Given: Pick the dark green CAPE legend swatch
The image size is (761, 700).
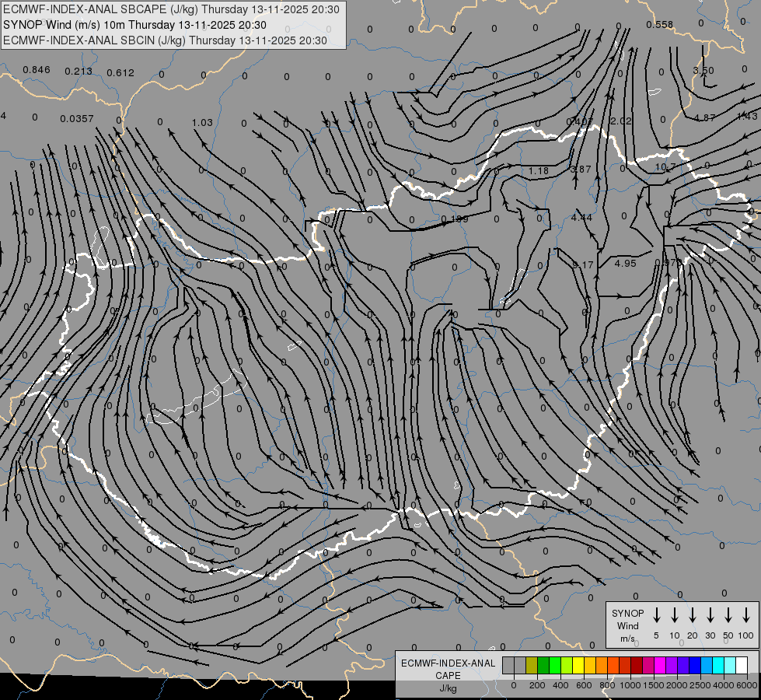Looking at the screenshot, I should [x=543, y=666].
